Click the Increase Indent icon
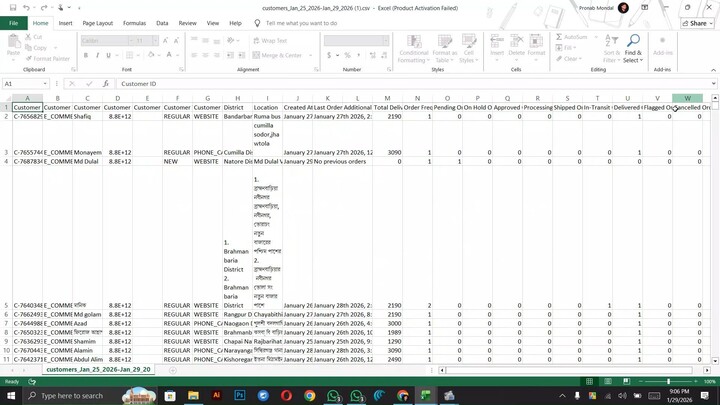 point(242,55)
